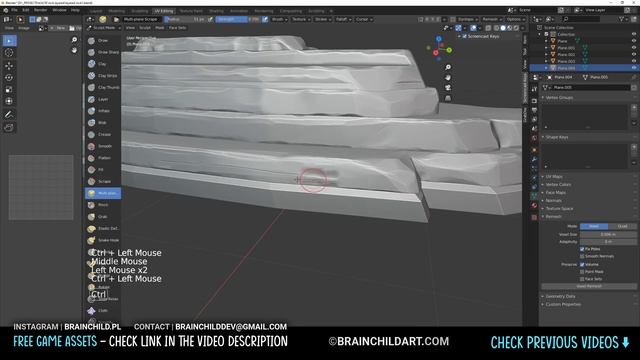Click the viewport zoom magnifier icon

point(448,67)
